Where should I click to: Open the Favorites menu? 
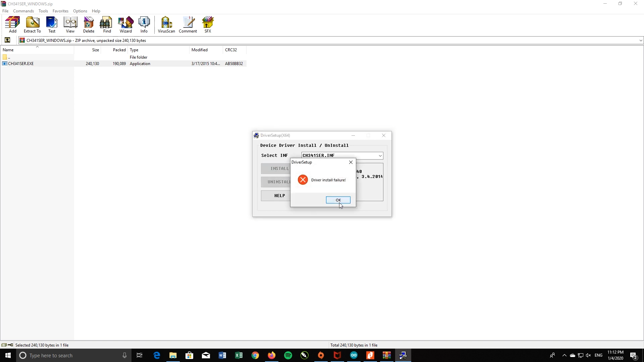pos(60,11)
